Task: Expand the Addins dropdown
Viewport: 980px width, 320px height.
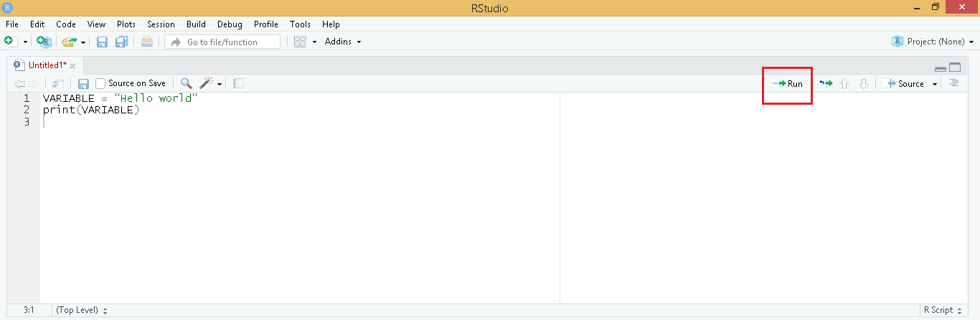Action: tap(343, 42)
